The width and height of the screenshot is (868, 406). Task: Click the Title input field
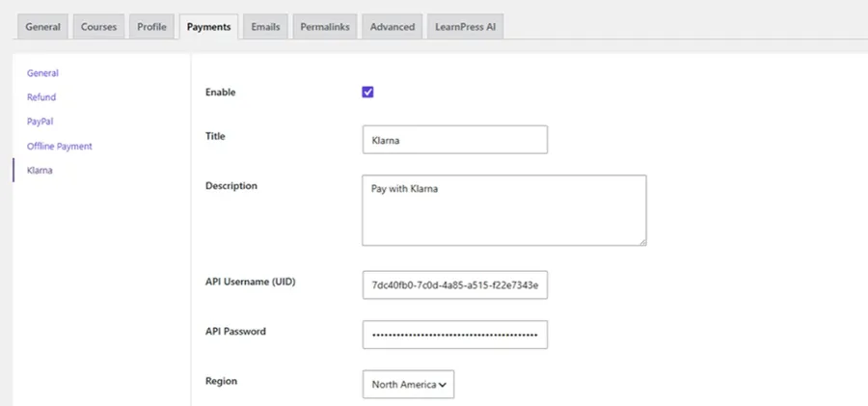[455, 140]
